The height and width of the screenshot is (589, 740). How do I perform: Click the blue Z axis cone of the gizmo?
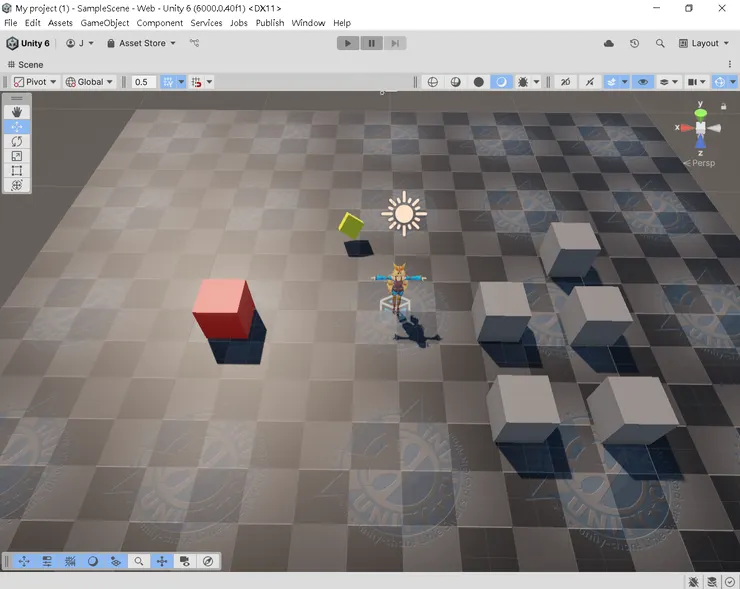tap(700, 141)
